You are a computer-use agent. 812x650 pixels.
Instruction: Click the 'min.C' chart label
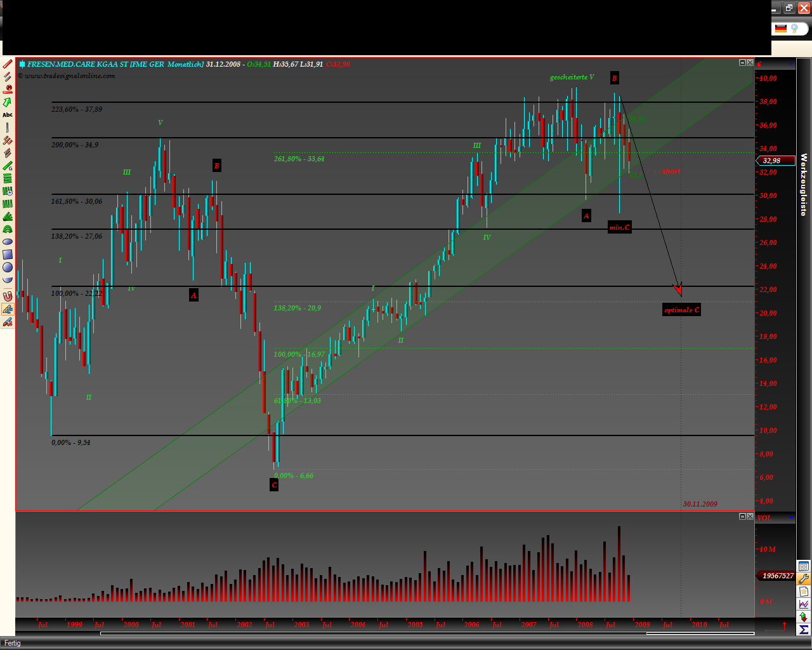[x=619, y=227]
